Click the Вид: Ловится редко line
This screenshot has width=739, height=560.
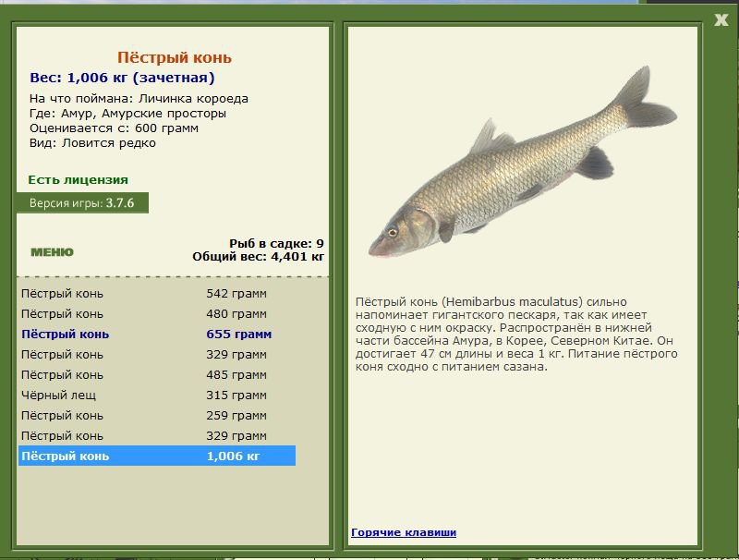[x=92, y=143]
